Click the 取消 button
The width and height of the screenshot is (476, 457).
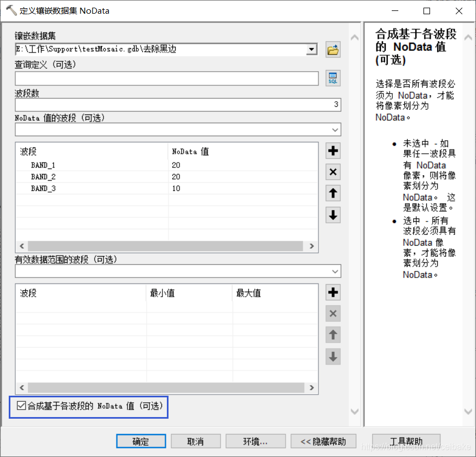tap(195, 441)
